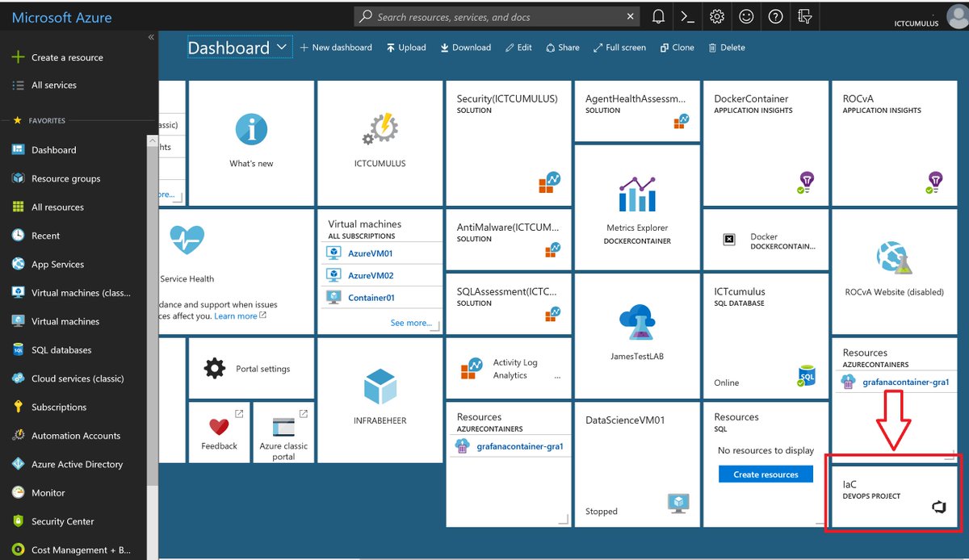969x560 pixels.
Task: Open the DockerContainer Application Insights tile
Action: [x=766, y=143]
